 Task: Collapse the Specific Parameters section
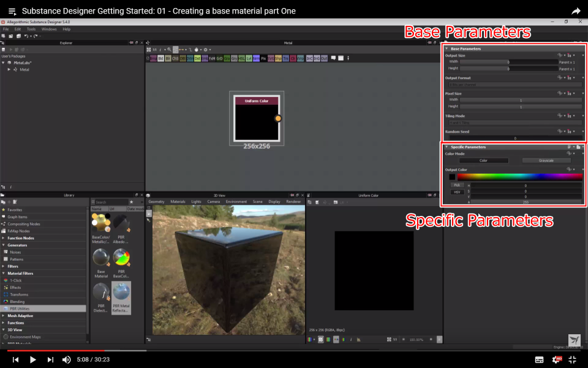click(x=447, y=147)
